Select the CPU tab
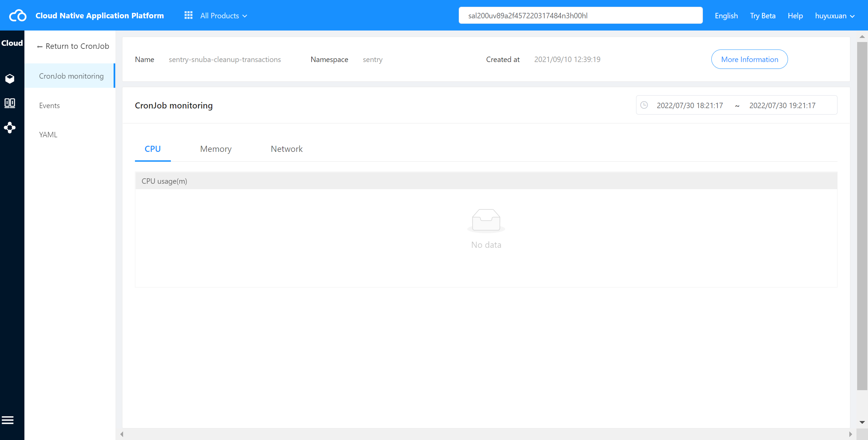The height and width of the screenshot is (440, 868). pyautogui.click(x=153, y=149)
